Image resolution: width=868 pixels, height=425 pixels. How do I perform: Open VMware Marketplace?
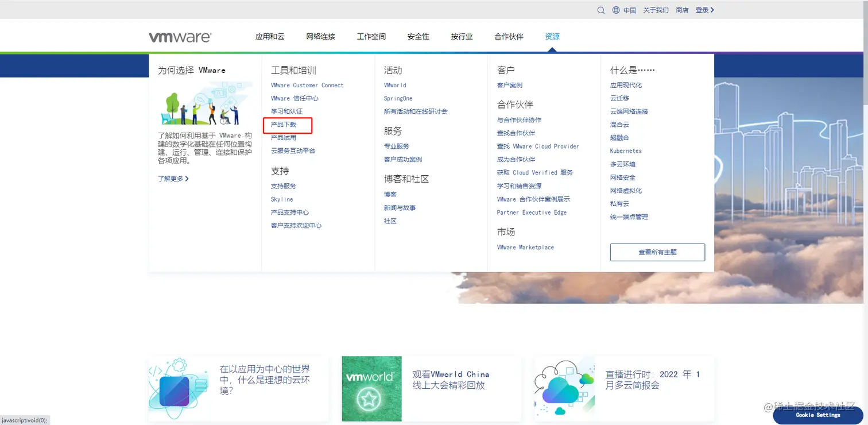click(525, 248)
